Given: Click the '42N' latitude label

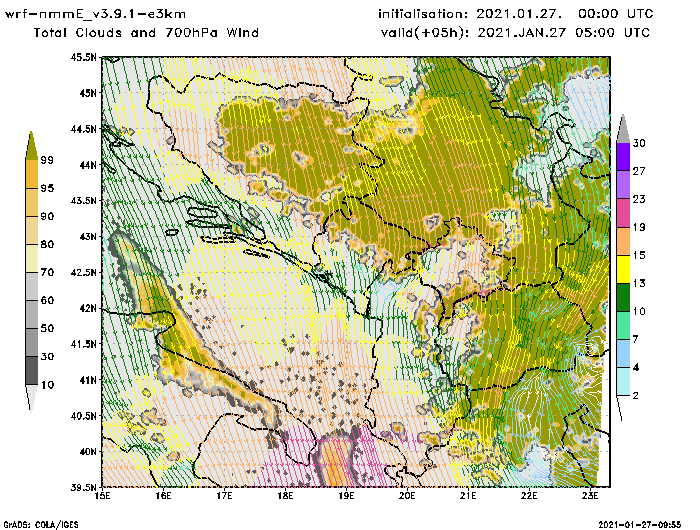Looking at the screenshot, I should (88, 308).
